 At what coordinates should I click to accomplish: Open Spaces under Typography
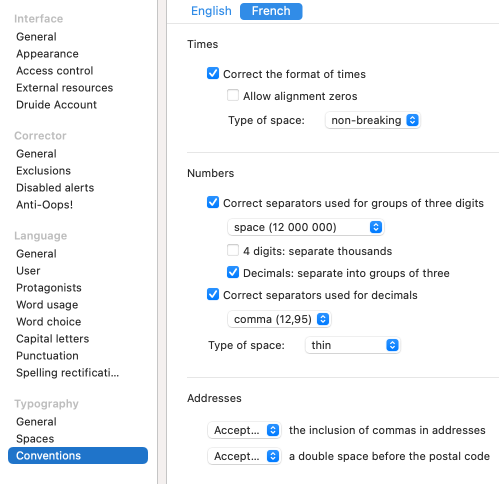click(x=35, y=439)
